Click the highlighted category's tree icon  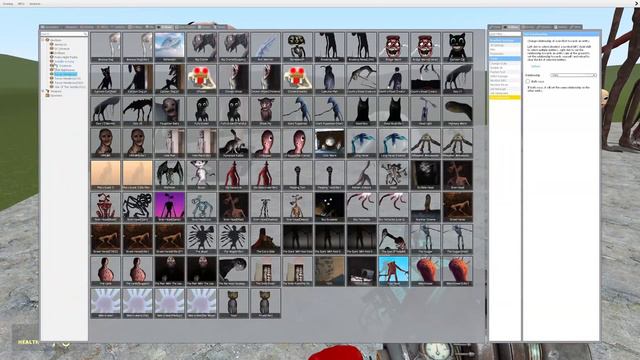point(52,74)
